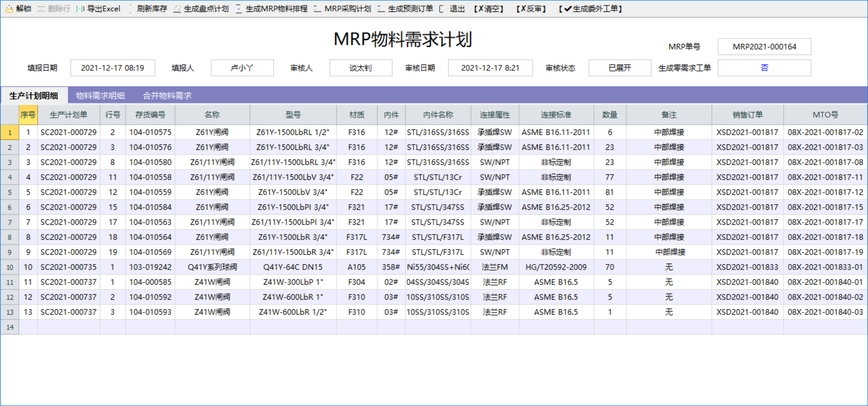Click stock code cell 103-019242
The height and width of the screenshot is (406, 868).
pos(150,267)
